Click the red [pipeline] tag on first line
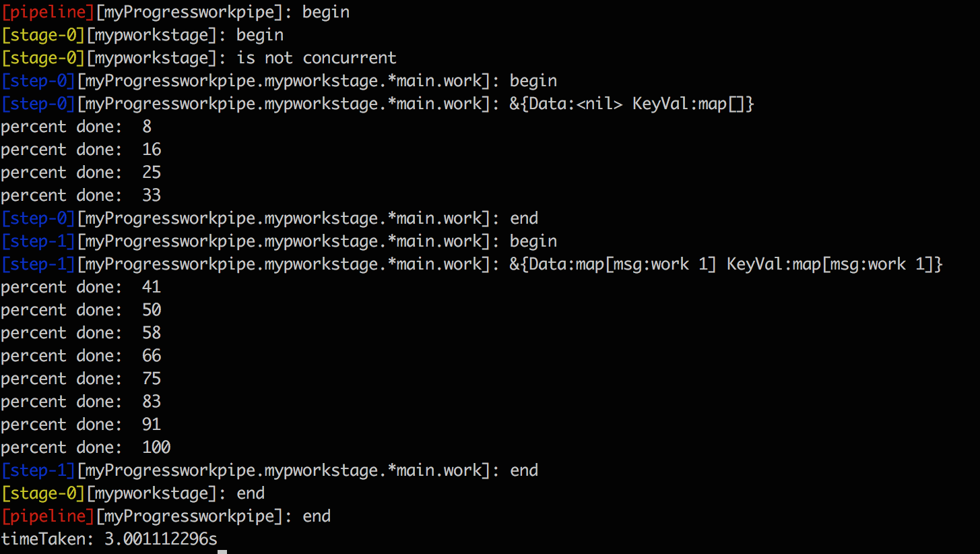 tap(48, 12)
